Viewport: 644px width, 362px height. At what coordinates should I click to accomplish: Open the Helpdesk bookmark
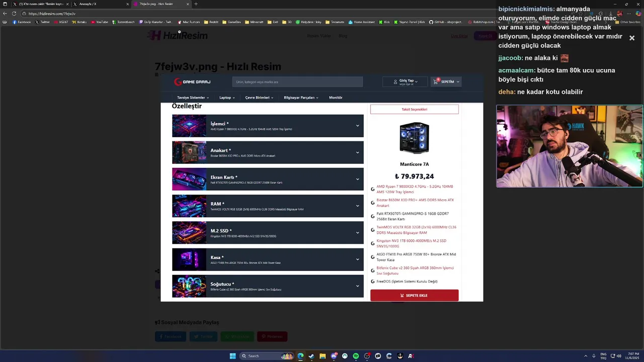click(308, 22)
